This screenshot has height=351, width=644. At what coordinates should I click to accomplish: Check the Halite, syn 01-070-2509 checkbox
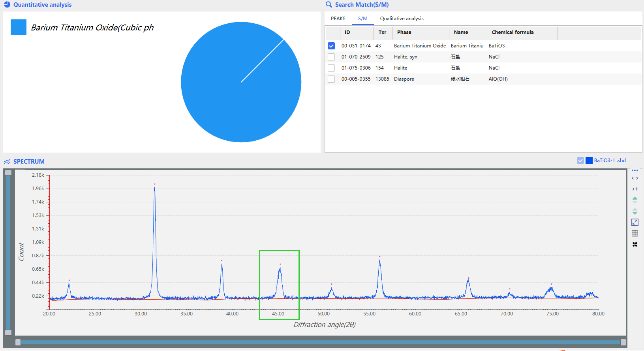point(331,57)
